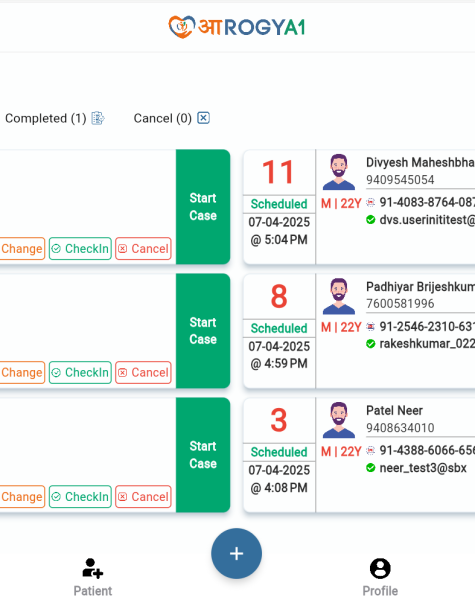Click Patel Neer's avatar picture
This screenshot has width=475, height=600.
(x=339, y=420)
